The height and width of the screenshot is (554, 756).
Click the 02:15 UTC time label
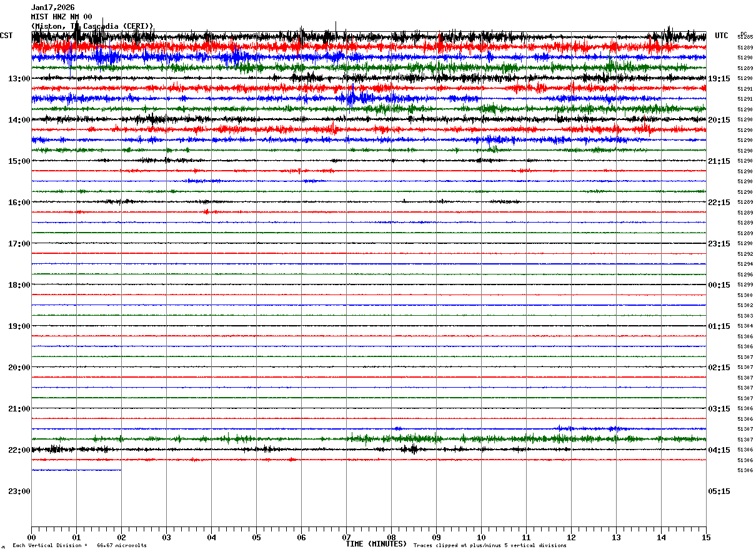coord(719,368)
